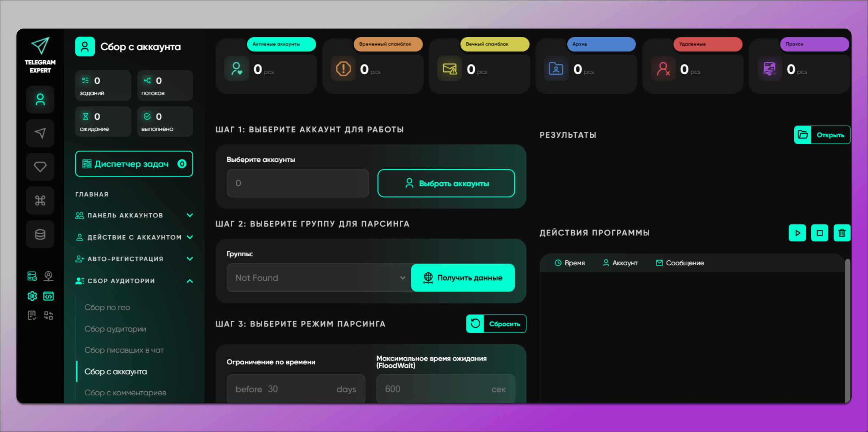This screenshot has width=868, height=432.
Task: Stop program actions with square icon
Action: point(820,233)
